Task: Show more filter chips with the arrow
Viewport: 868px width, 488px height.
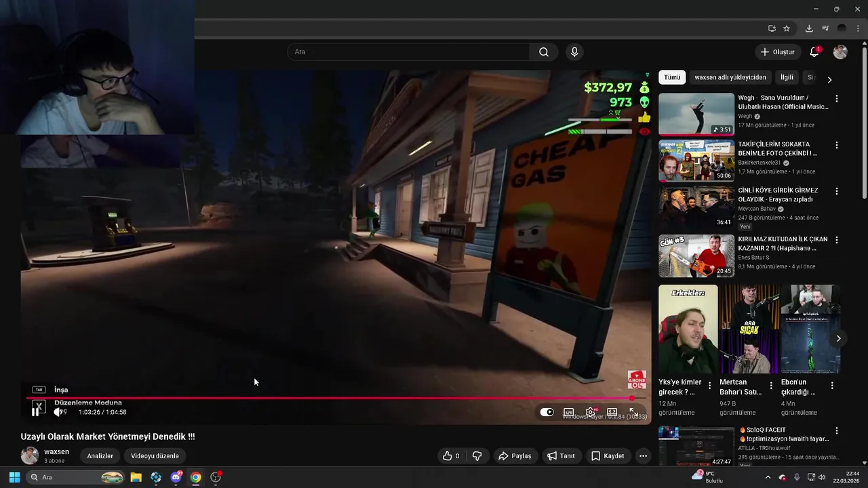Action: click(x=829, y=79)
